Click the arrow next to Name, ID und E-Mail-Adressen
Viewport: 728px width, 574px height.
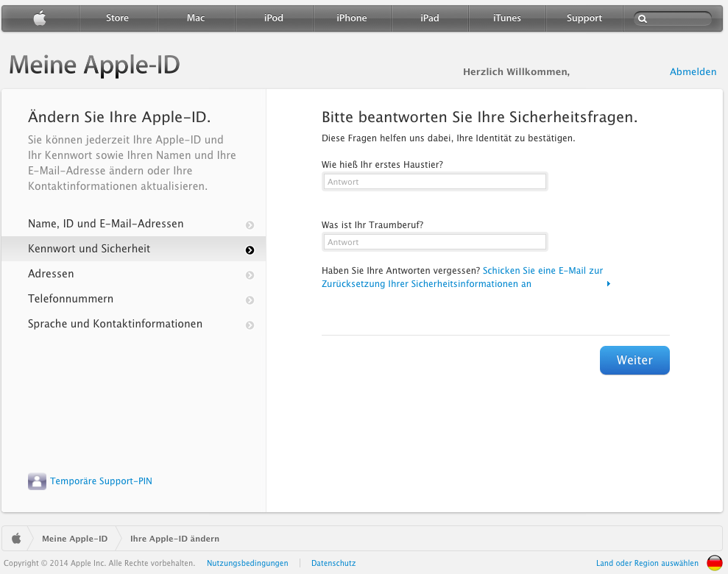[x=250, y=225]
